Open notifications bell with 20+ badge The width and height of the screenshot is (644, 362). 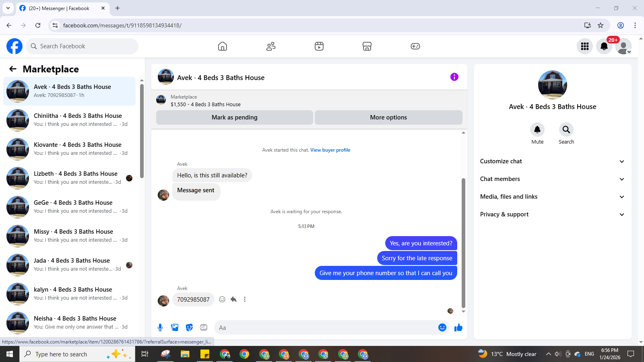pyautogui.click(x=604, y=46)
